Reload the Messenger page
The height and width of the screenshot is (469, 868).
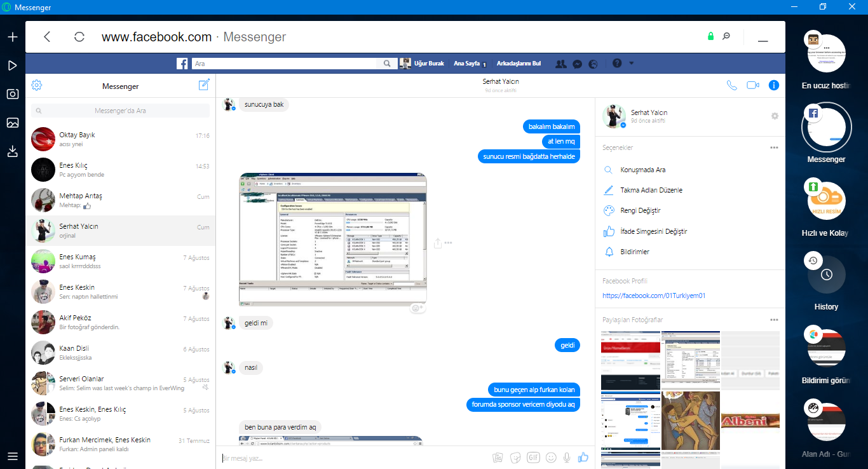(x=79, y=37)
